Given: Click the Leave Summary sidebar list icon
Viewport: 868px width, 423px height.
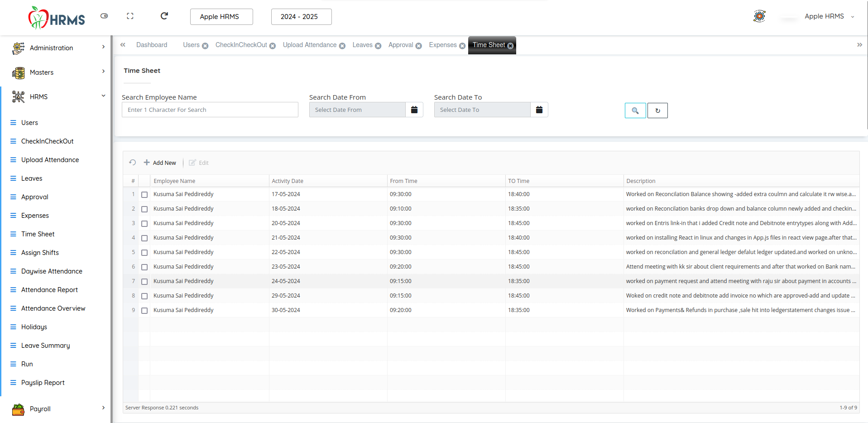Looking at the screenshot, I should coord(13,346).
